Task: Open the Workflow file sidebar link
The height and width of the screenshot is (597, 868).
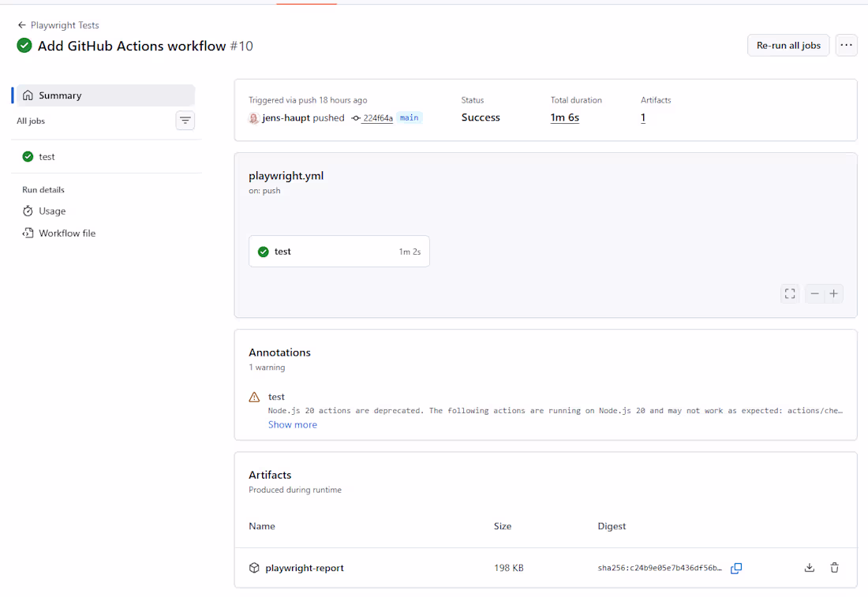Action: (x=58, y=233)
